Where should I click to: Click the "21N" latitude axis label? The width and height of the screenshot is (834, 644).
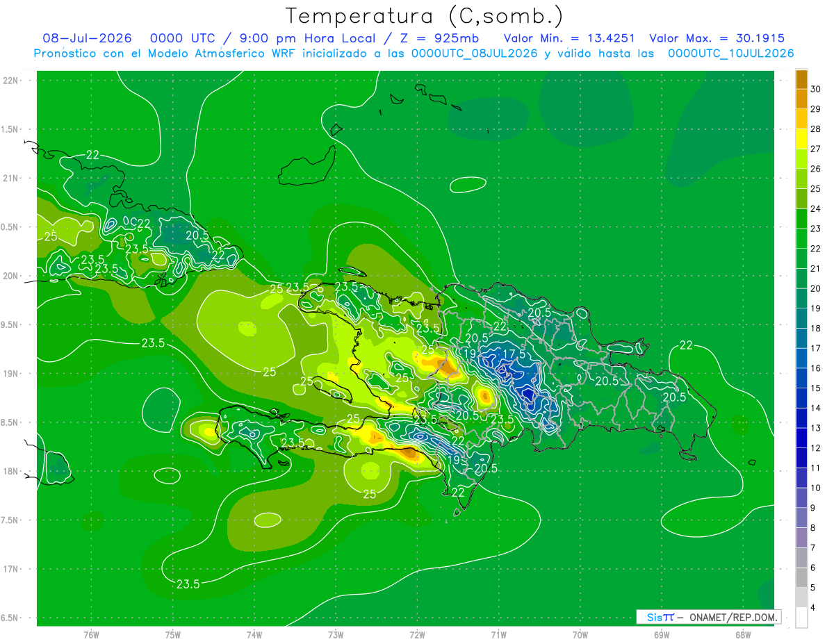coord(11,178)
